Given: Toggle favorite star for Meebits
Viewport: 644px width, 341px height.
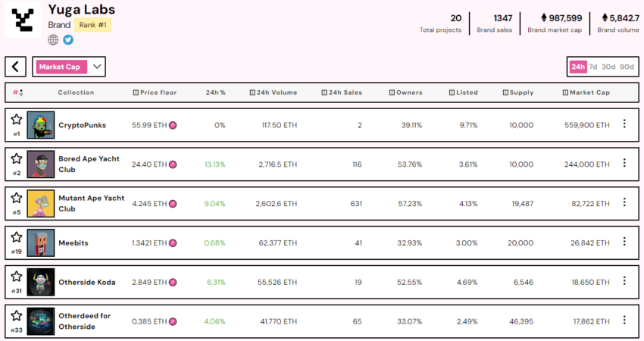Looking at the screenshot, I should pyautogui.click(x=16, y=237).
